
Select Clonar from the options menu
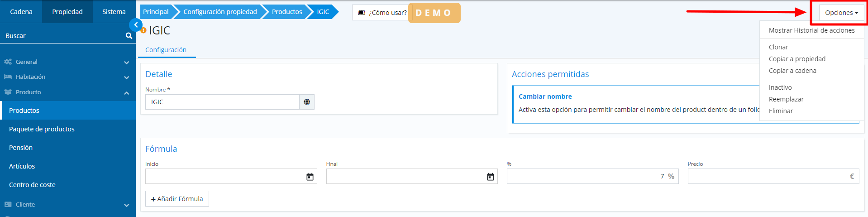(778, 47)
